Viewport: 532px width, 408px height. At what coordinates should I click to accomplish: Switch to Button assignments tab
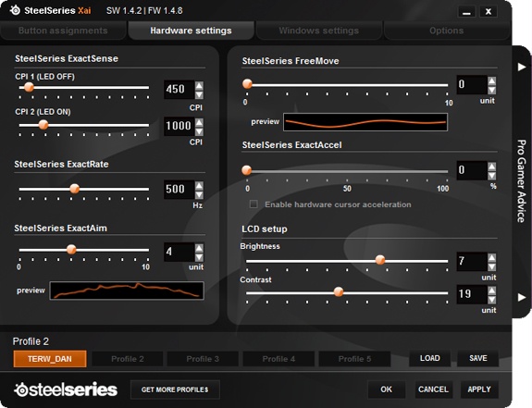coord(63,31)
